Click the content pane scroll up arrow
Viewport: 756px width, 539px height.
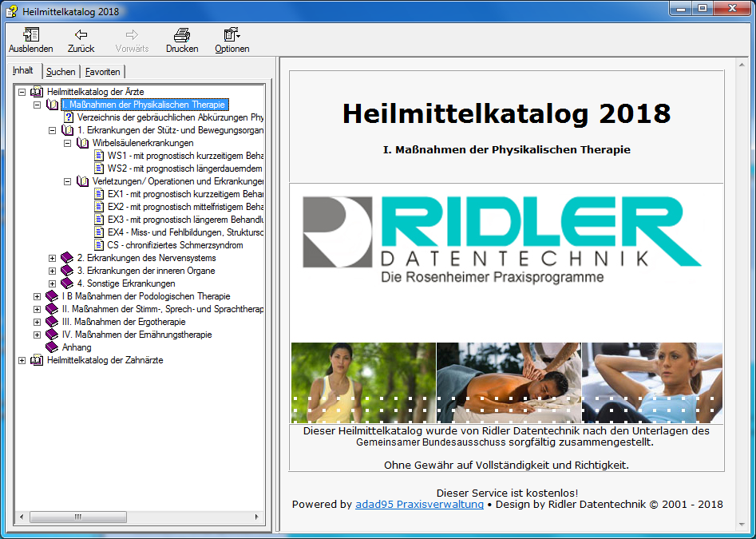click(742, 65)
